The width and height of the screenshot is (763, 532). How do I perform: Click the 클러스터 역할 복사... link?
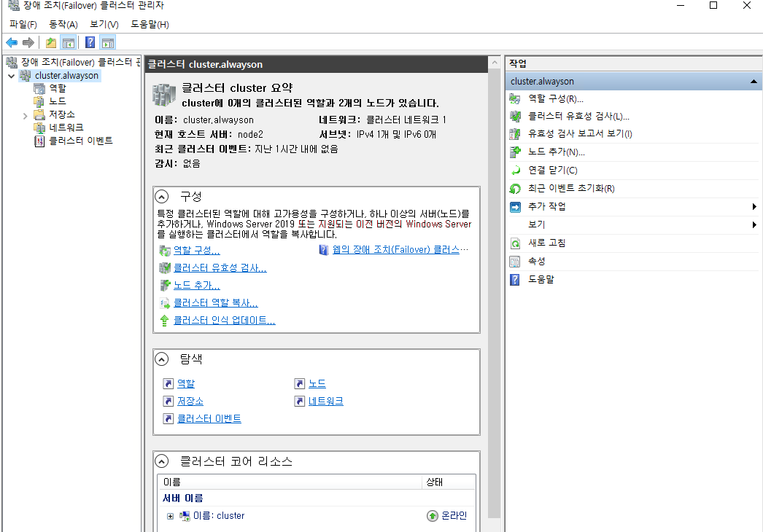pyautogui.click(x=216, y=302)
